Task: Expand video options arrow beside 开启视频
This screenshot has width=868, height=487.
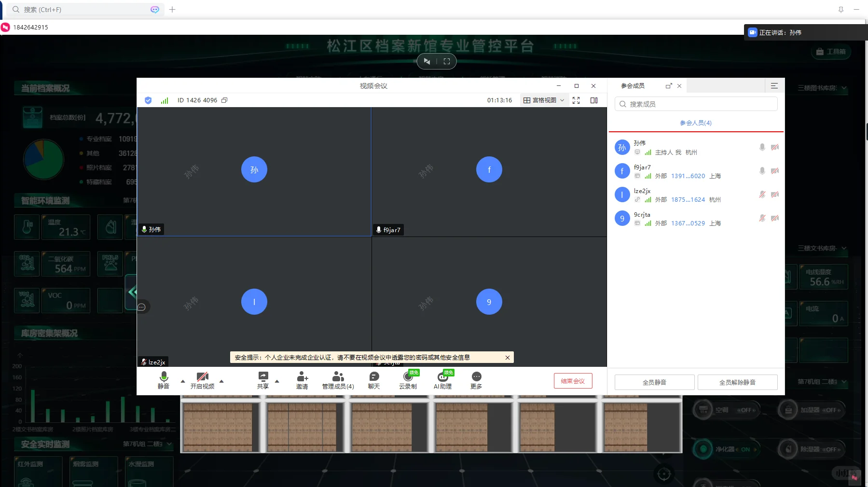Action: [221, 381]
